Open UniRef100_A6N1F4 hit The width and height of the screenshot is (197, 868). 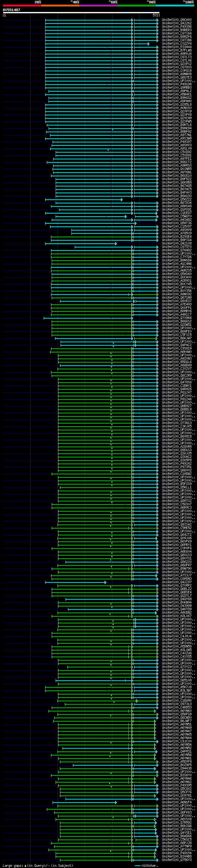click(x=177, y=802)
